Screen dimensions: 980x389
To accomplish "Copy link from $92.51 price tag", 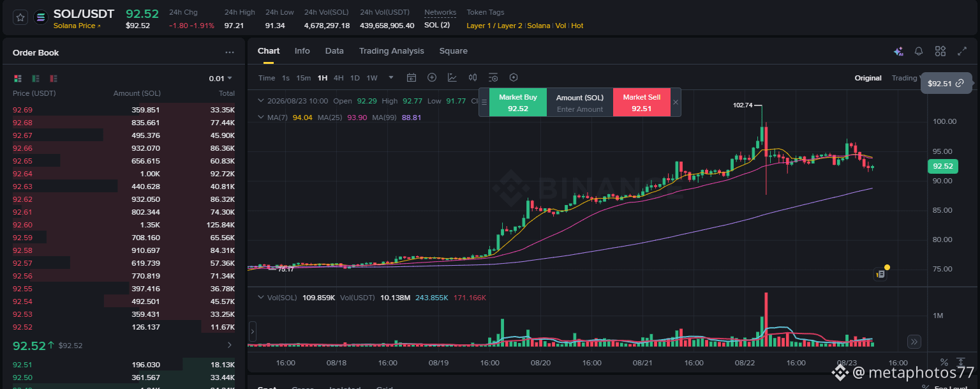I will click(960, 84).
